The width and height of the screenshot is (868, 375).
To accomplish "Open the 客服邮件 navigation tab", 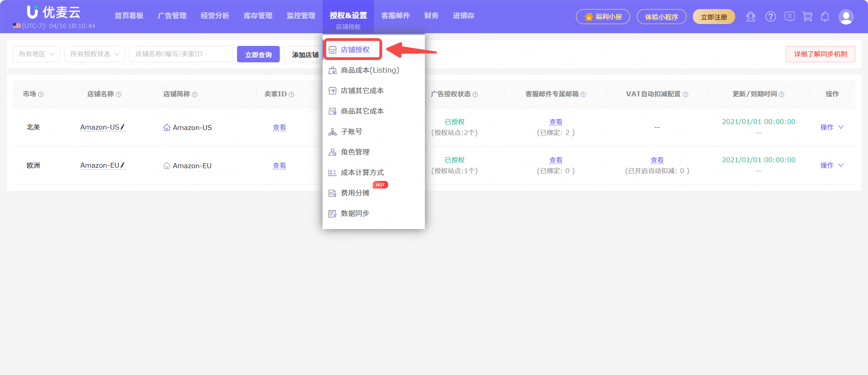I will pyautogui.click(x=396, y=15).
